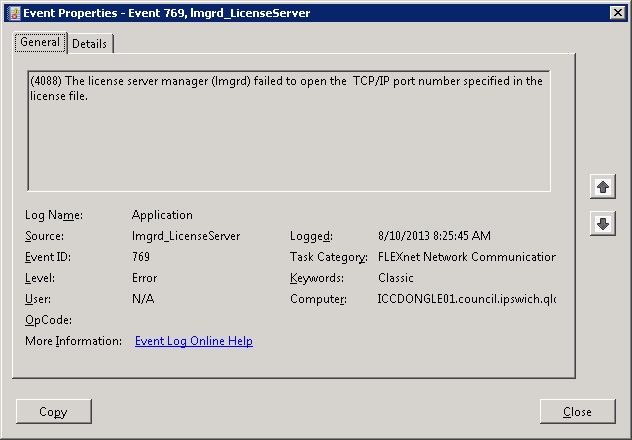This screenshot has height=440, width=632.
Task: Click the up arrow for previous event
Action: pos(602,187)
